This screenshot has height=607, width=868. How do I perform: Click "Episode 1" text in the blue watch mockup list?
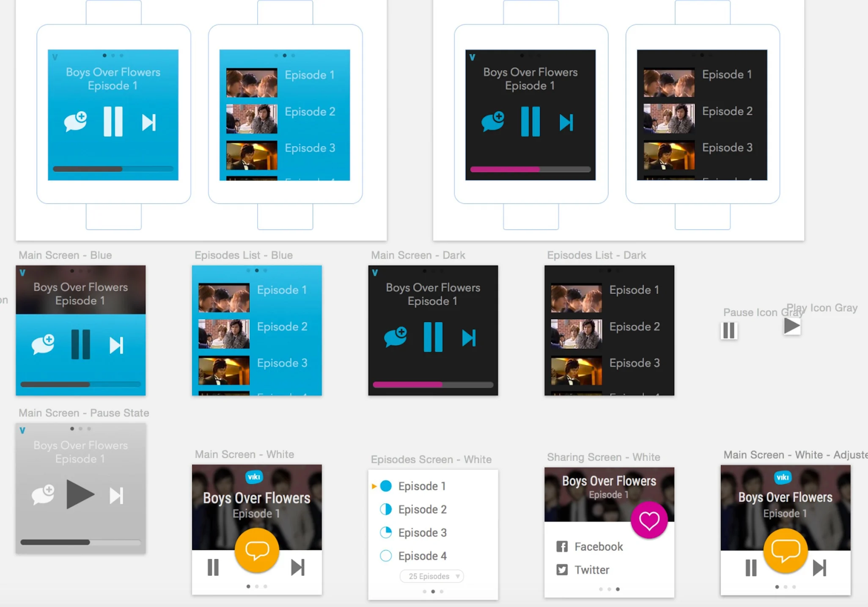(x=310, y=75)
